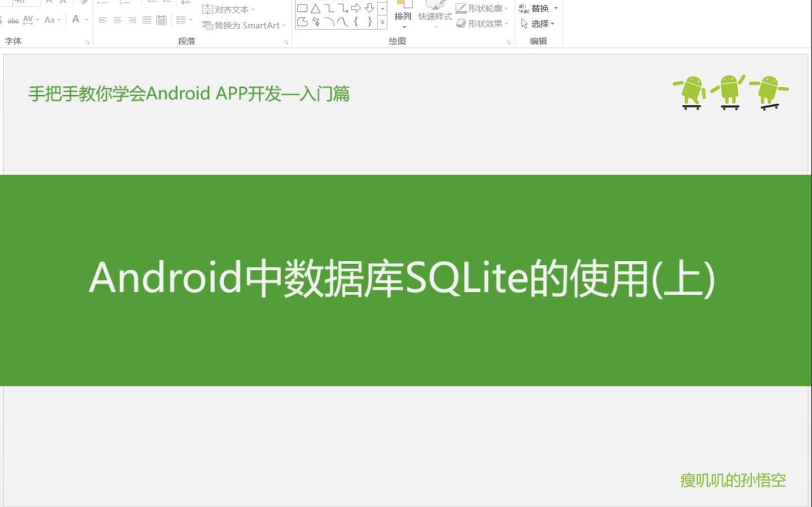Open the 选择 select menu
Screen dimensions: 812x507
[538, 24]
